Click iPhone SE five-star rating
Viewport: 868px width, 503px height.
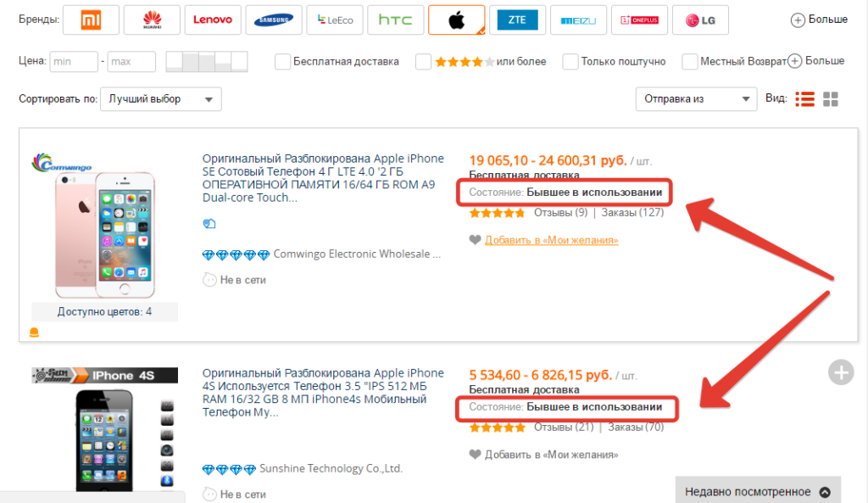coord(497,213)
